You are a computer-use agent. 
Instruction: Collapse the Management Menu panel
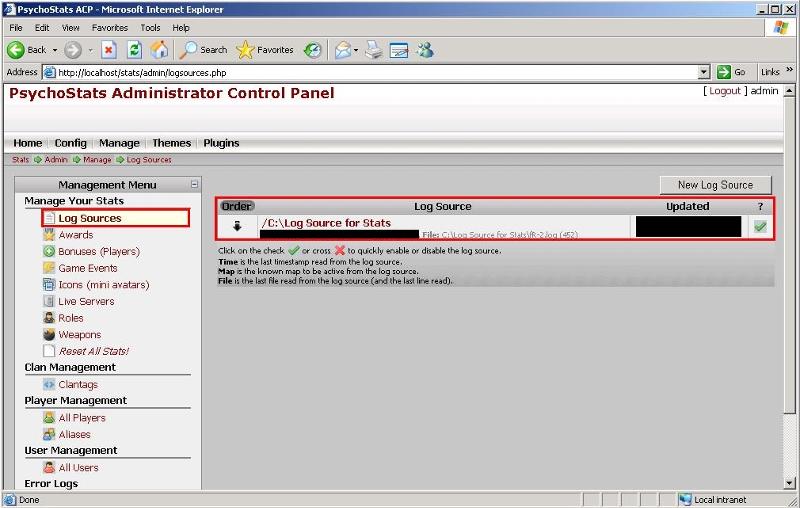point(194,184)
